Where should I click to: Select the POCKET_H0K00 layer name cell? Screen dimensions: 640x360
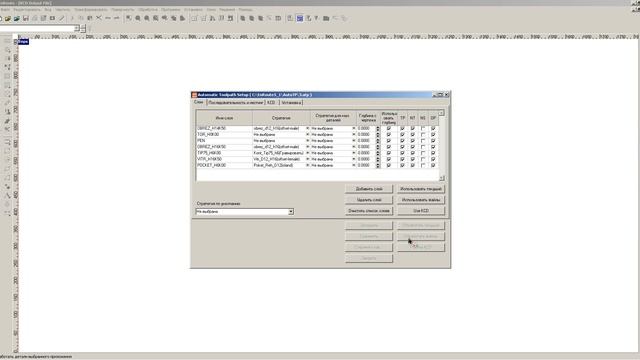click(224, 165)
